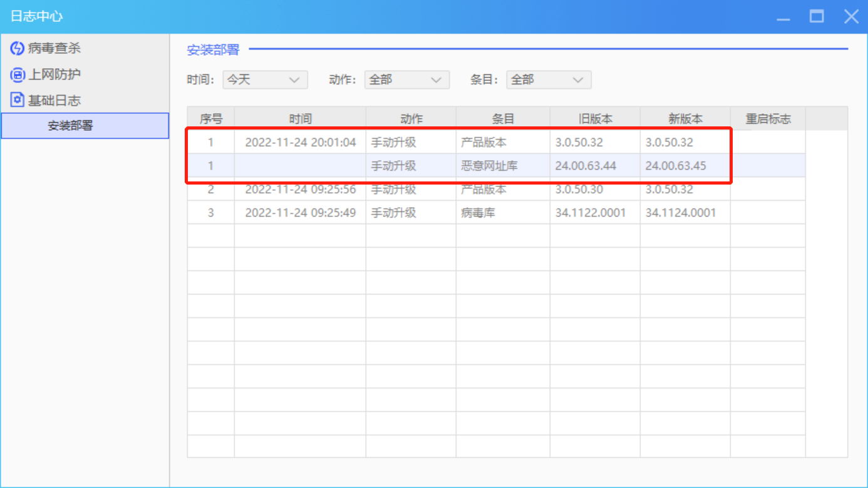Click the 基础日志 document icon
This screenshot has height=488, width=868.
click(x=18, y=100)
